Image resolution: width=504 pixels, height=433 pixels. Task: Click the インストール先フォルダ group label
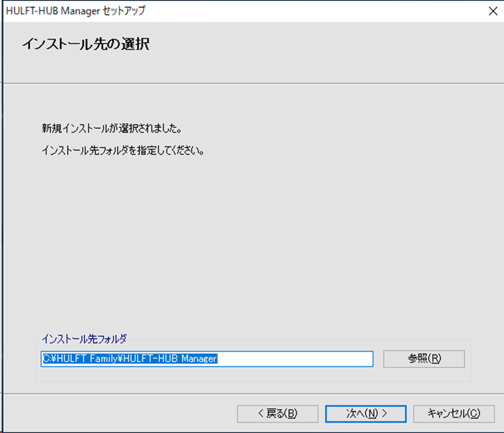[84, 339]
